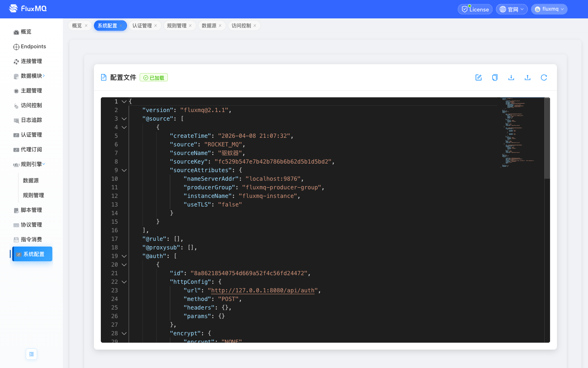Viewport: 588px width, 368px height.
Task: Open Endpoints in the sidebar
Action: tap(31, 47)
